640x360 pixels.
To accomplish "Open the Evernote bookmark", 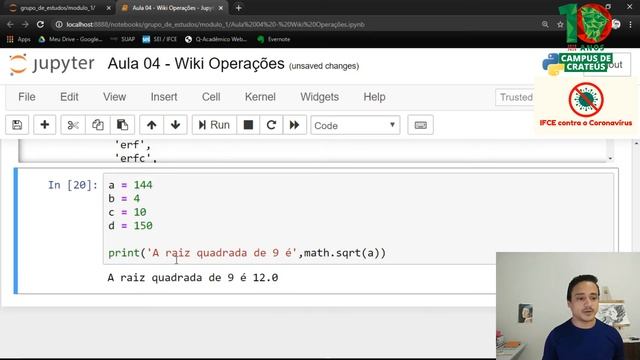I will (274, 39).
